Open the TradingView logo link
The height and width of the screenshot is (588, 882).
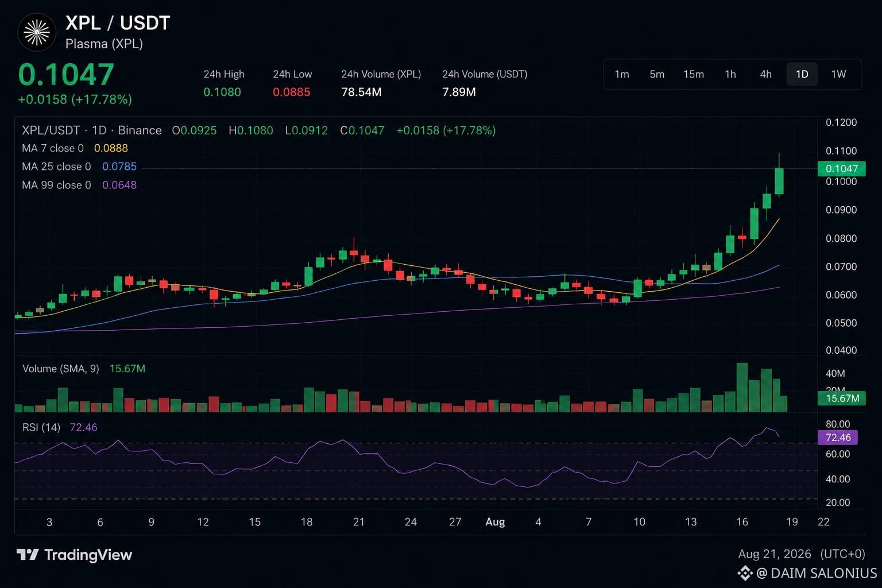click(x=75, y=555)
